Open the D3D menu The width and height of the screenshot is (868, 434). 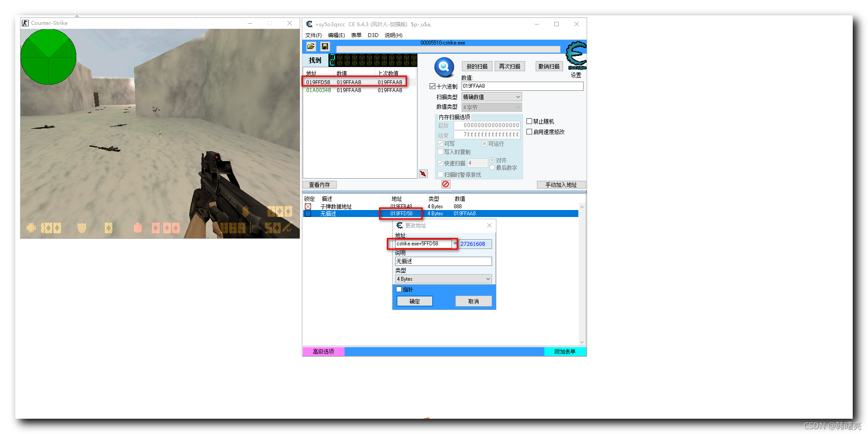373,35
